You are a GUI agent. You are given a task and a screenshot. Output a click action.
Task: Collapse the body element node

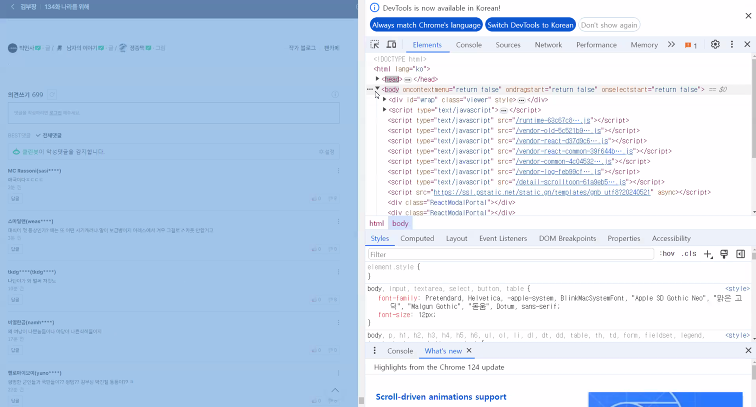pos(378,89)
